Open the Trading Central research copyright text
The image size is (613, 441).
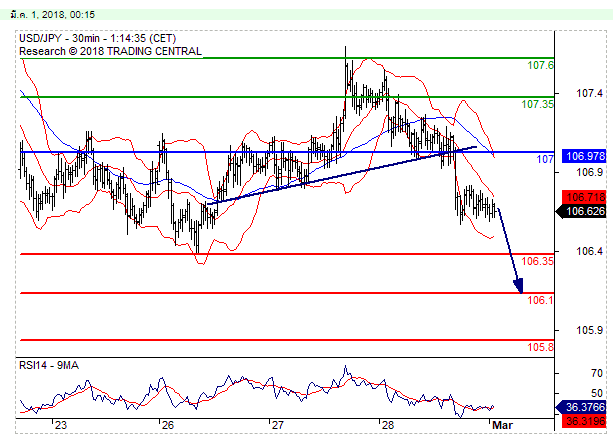tap(110, 51)
